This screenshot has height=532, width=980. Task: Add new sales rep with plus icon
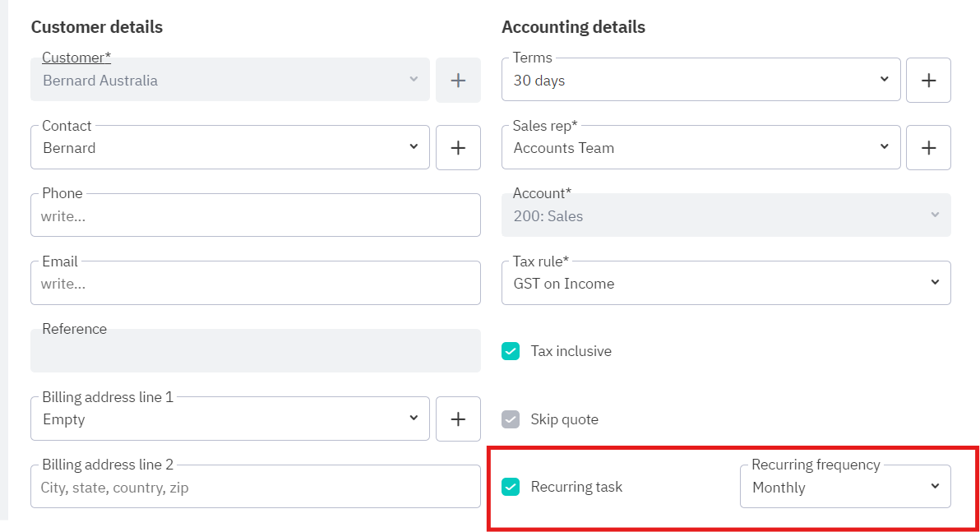pos(928,147)
